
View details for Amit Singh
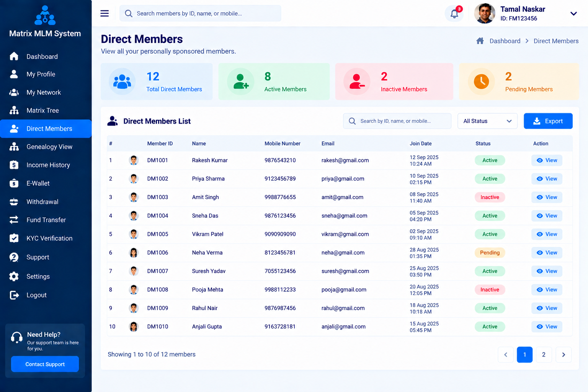point(547,197)
